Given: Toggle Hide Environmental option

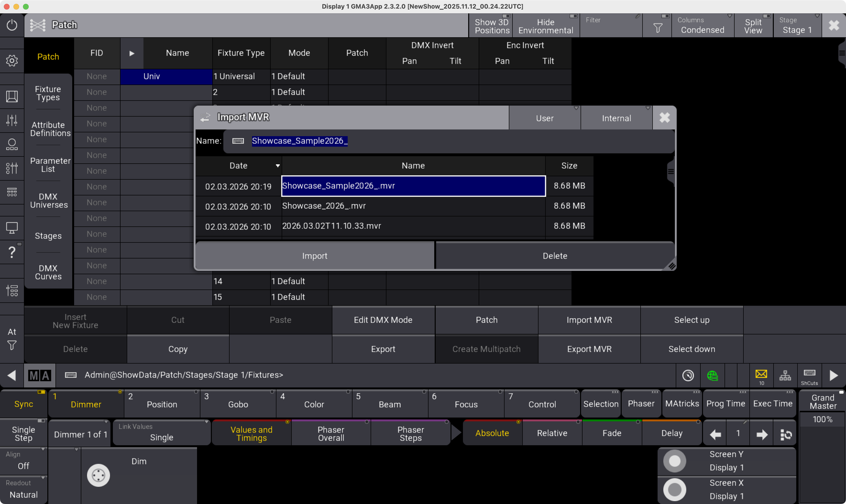Looking at the screenshot, I should point(545,26).
